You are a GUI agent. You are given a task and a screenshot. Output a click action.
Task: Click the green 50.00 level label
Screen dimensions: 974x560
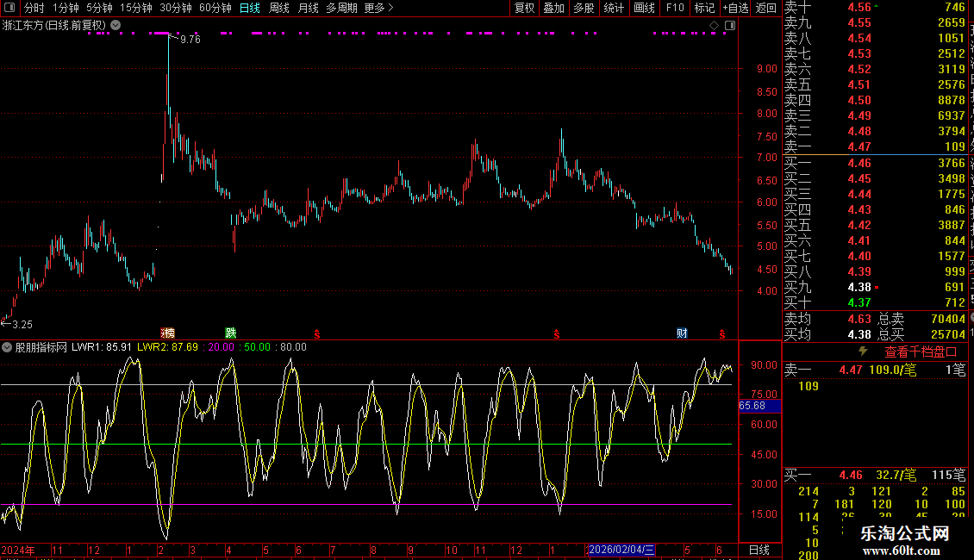(257, 347)
